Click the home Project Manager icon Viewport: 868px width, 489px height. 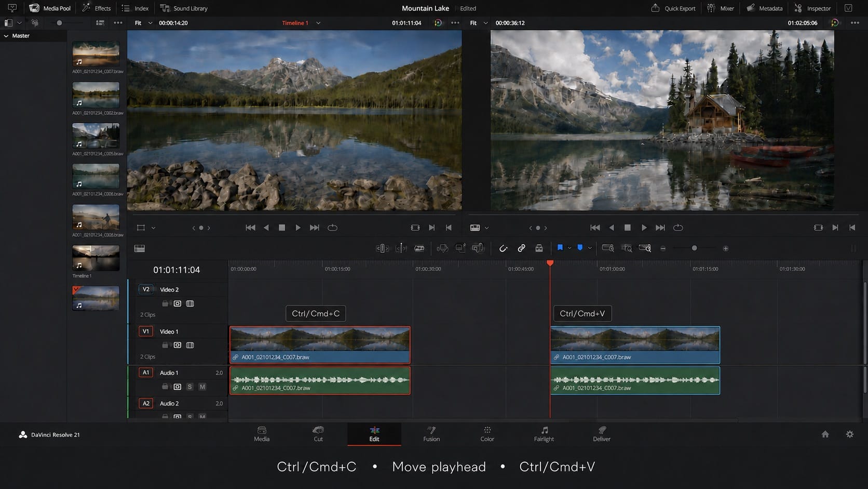tap(825, 434)
